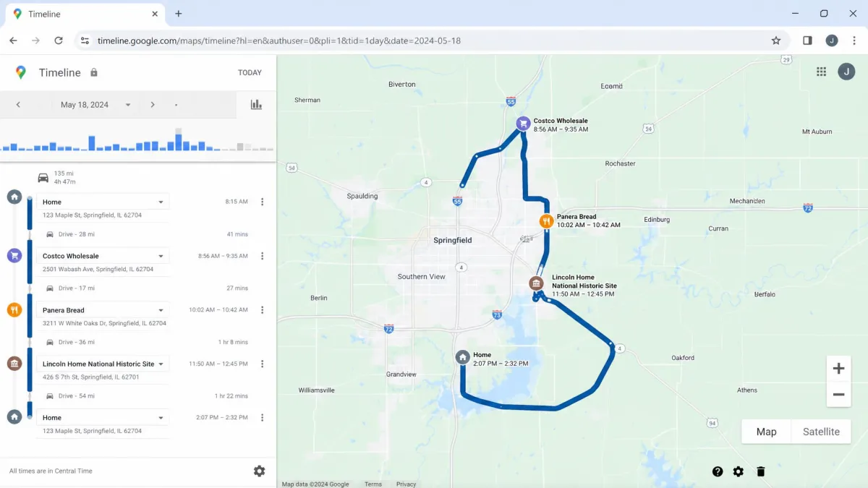
Task: Click the Lincoln Home museum timeline icon
Action: (x=14, y=364)
